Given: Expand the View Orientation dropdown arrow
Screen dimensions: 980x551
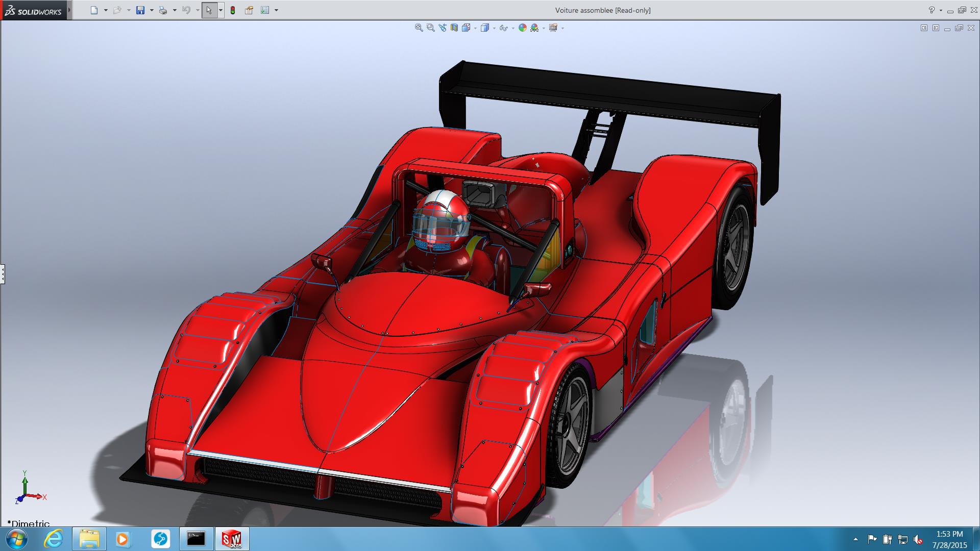Looking at the screenshot, I should tap(475, 28).
